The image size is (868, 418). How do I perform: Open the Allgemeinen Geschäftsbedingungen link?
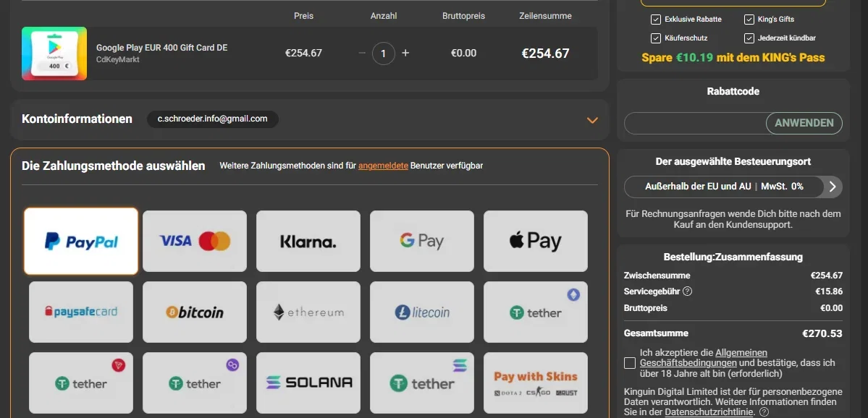tap(704, 358)
